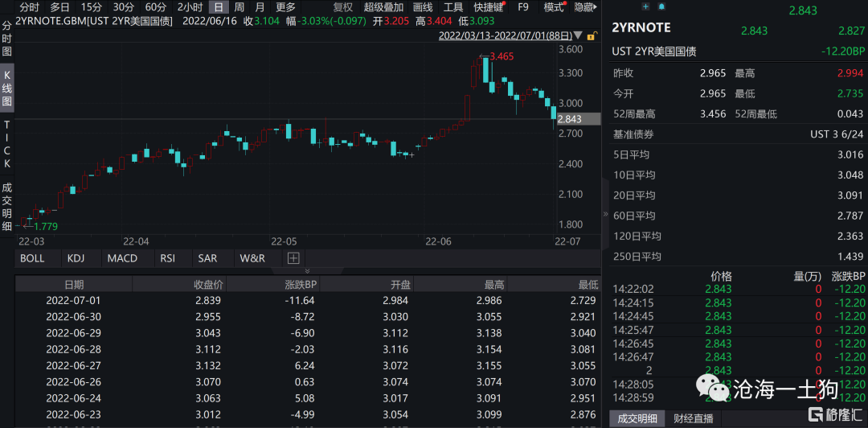Open the date range dropdown triangle
This screenshot has height=428, width=868.
[x=578, y=36]
